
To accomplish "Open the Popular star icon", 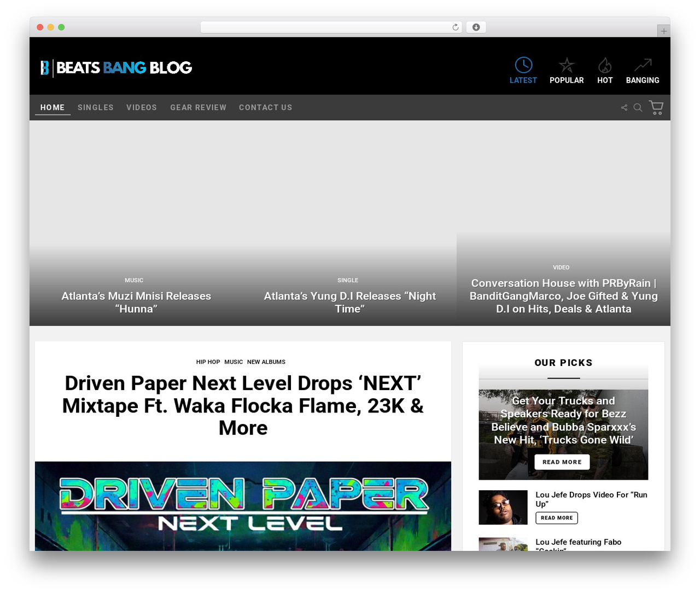I will pyautogui.click(x=567, y=66).
